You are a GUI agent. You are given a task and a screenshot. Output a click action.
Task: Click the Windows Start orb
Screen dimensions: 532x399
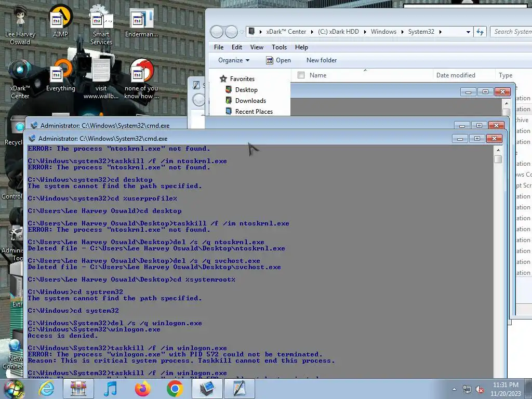[14, 389]
